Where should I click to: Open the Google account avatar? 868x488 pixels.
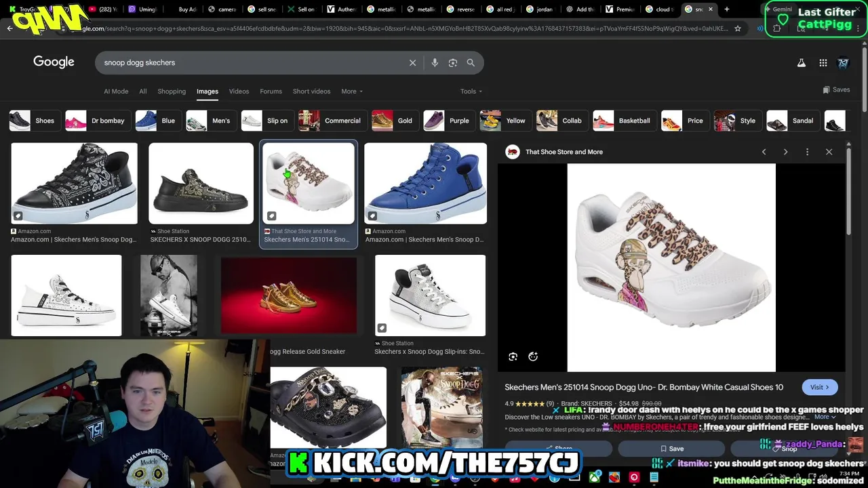[x=843, y=62]
